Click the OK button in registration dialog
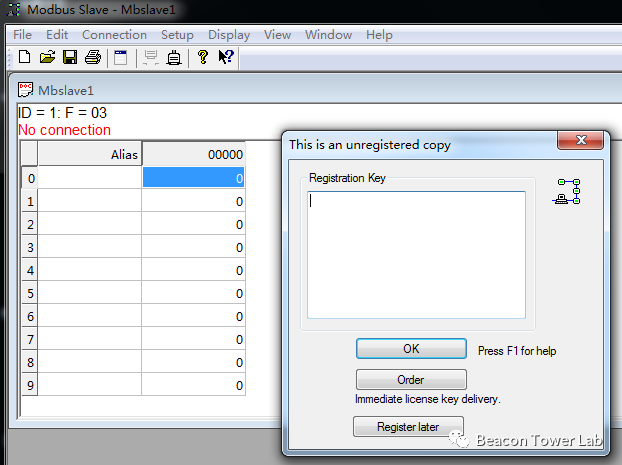Screen dimensions: 622x465 coord(411,349)
